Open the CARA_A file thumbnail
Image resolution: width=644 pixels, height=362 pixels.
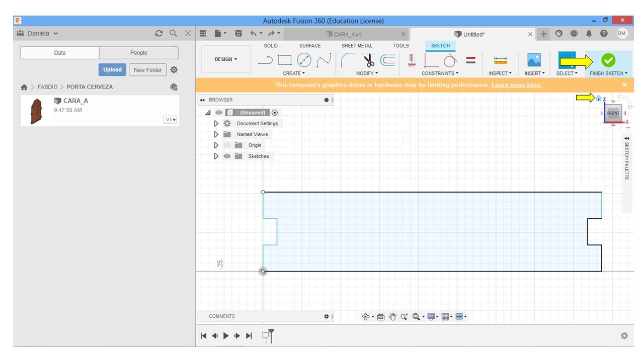[x=36, y=110]
